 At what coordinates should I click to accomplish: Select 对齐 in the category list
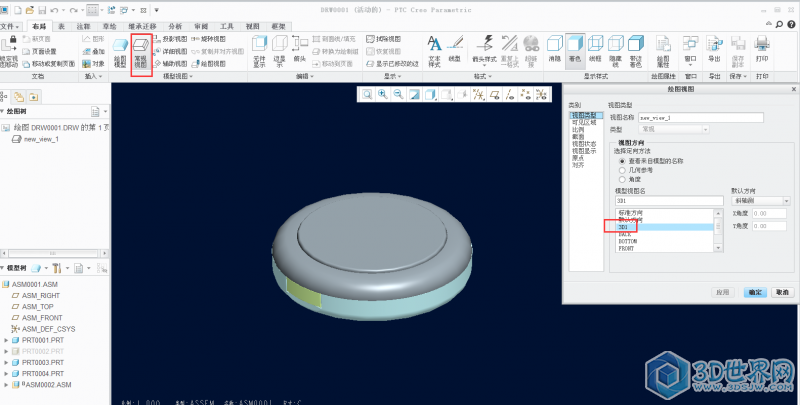pyautogui.click(x=578, y=165)
